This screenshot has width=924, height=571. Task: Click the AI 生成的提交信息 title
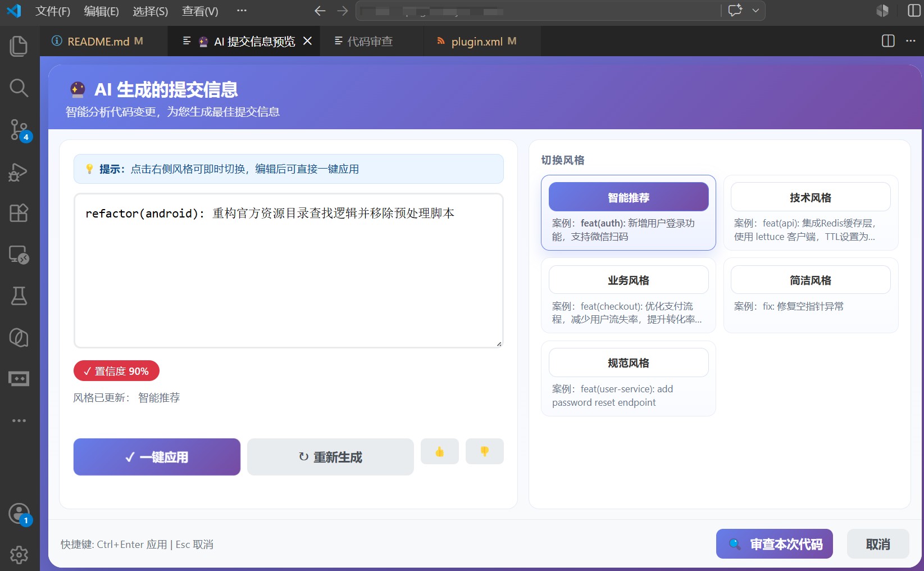[166, 89]
